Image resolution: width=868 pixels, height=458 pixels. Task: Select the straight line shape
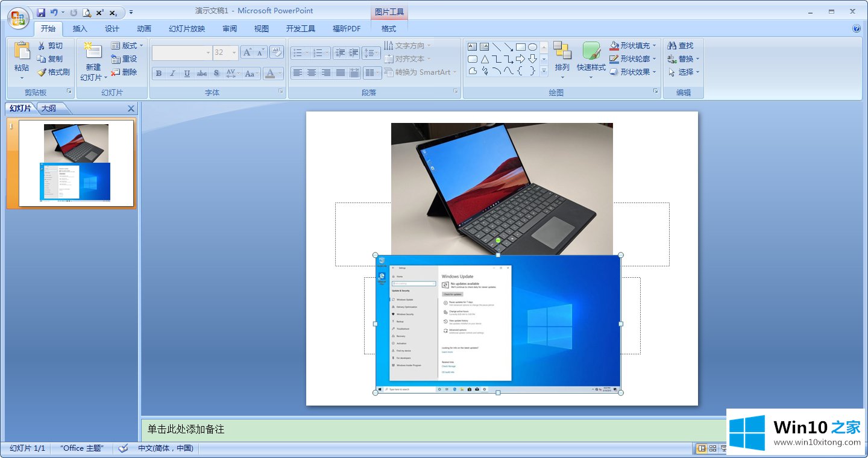click(496, 46)
